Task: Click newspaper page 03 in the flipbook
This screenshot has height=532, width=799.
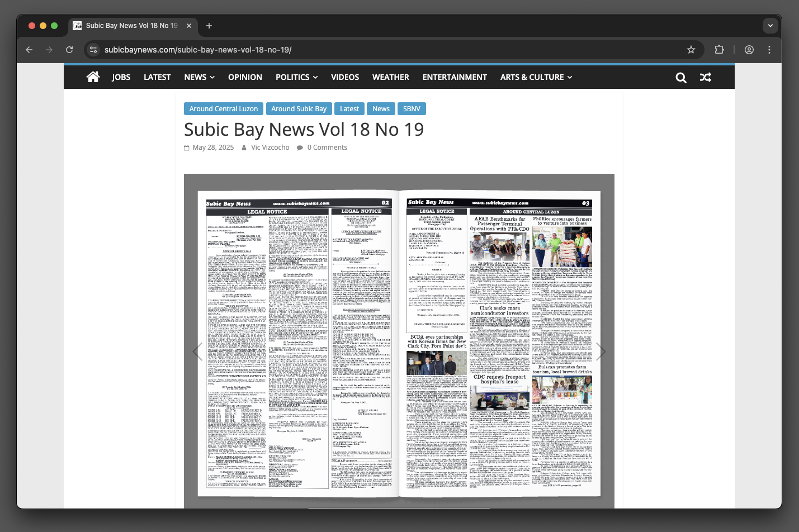Action: [500, 344]
